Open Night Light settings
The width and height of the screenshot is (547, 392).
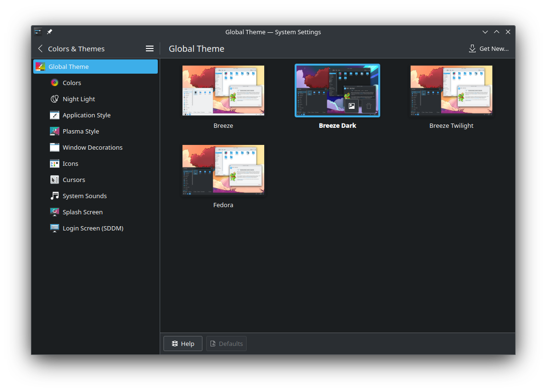(96, 99)
